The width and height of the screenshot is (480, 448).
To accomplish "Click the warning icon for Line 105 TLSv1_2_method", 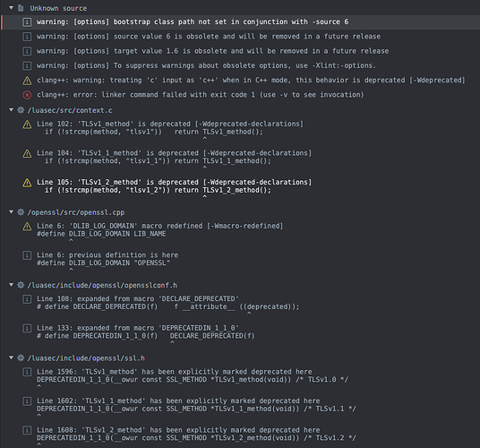I will (27, 183).
